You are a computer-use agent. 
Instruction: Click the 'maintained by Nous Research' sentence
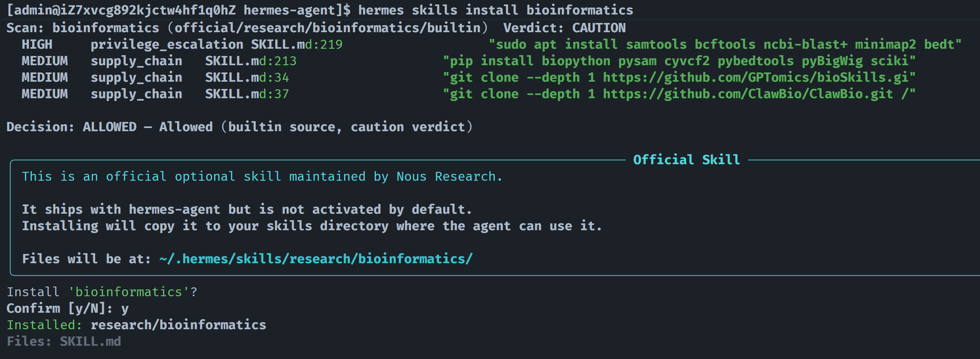[262, 176]
